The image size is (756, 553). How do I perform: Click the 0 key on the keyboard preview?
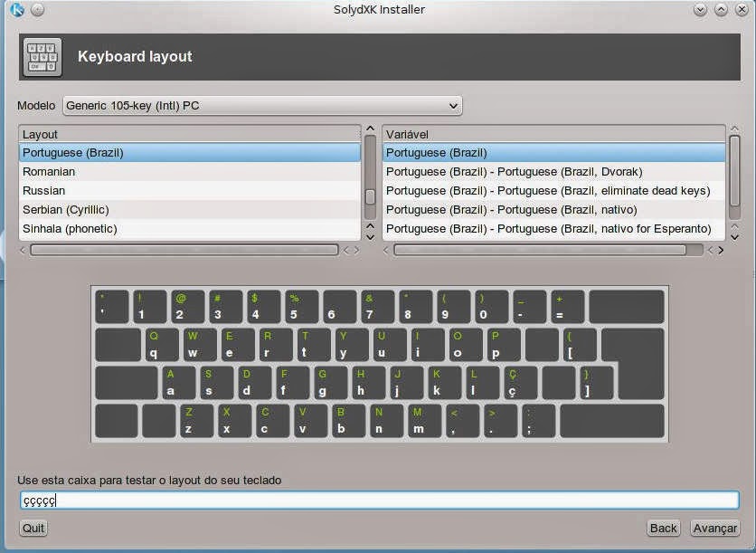point(492,307)
